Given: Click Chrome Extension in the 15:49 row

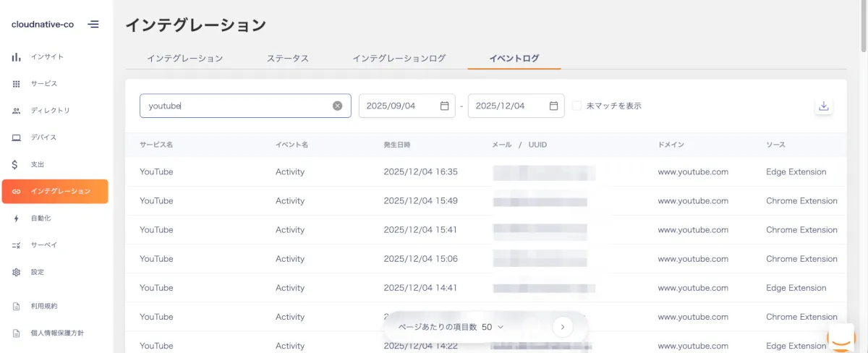Looking at the screenshot, I should (801, 201).
